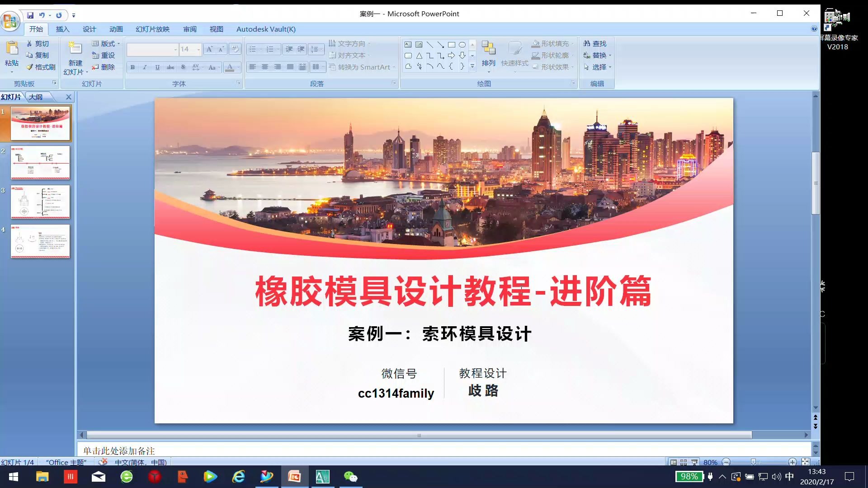The image size is (868, 488).
Task: Select slide 3 thumbnail
Action: pyautogui.click(x=40, y=202)
